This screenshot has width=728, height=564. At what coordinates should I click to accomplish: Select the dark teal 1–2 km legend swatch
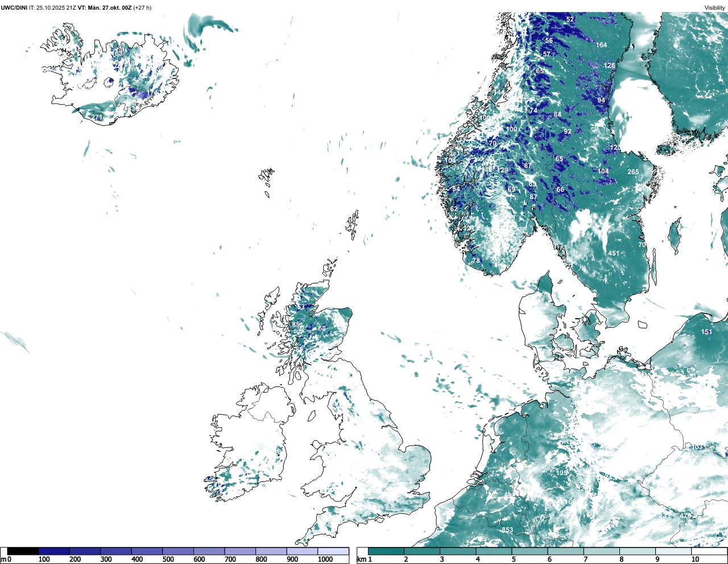pyautogui.click(x=386, y=551)
